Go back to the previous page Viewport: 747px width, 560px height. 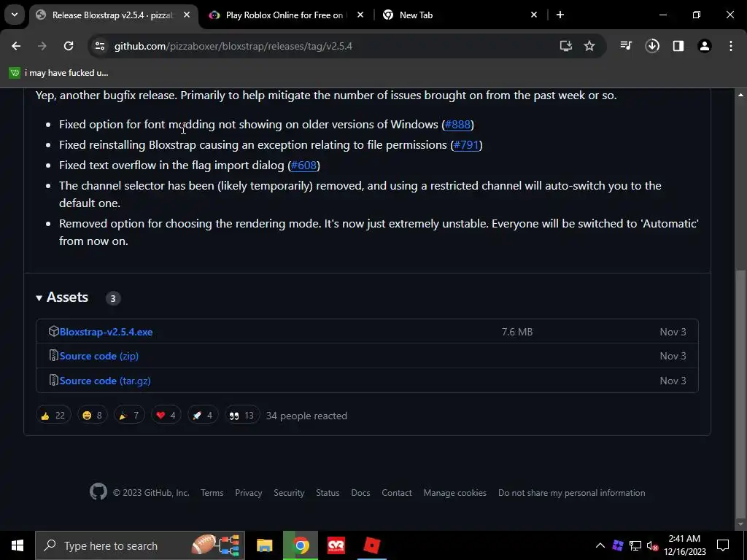pyautogui.click(x=16, y=46)
